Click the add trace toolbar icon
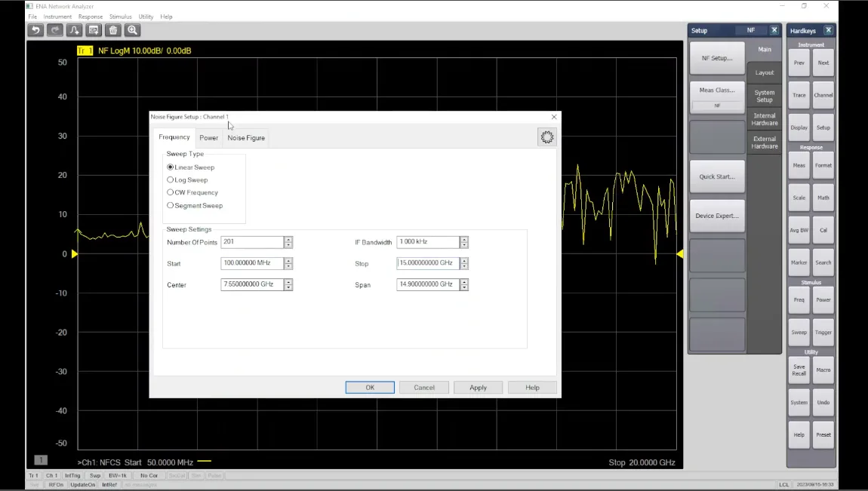Viewport: 868px width, 491px height. click(74, 30)
